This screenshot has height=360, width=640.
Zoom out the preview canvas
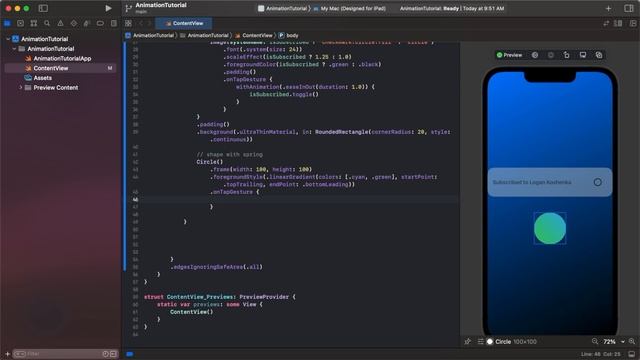pos(595,342)
